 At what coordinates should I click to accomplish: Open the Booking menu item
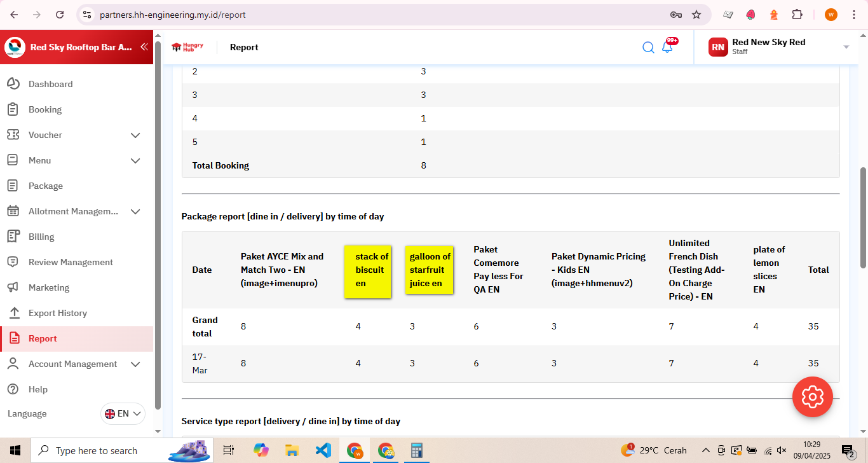pyautogui.click(x=45, y=109)
